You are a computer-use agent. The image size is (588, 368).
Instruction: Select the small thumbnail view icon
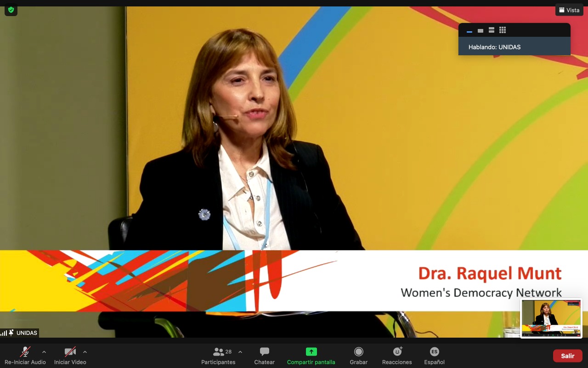(481, 30)
